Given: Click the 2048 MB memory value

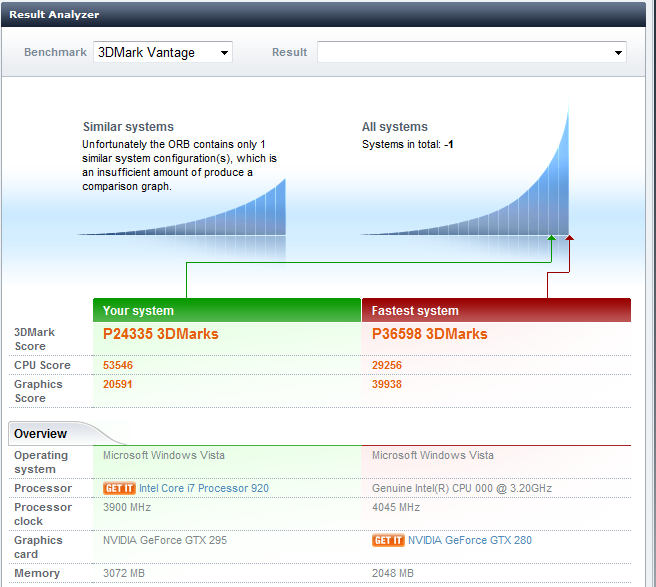Looking at the screenshot, I should [x=393, y=573].
